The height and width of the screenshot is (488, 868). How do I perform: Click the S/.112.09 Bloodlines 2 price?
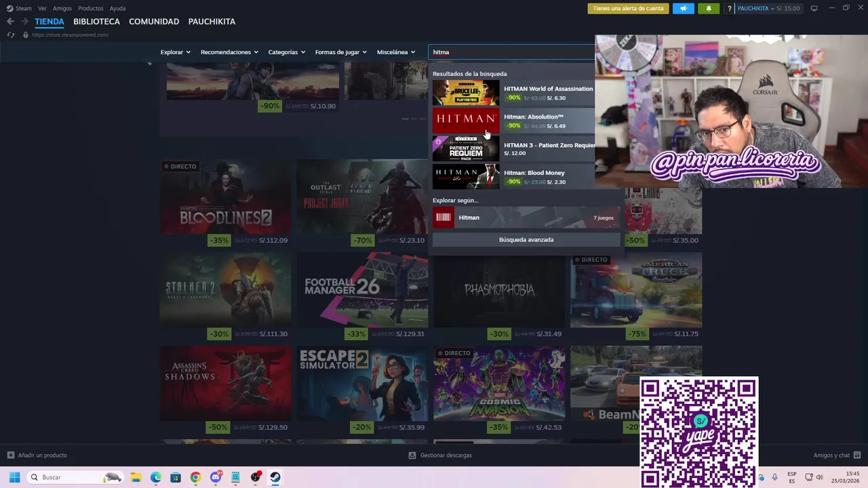click(x=273, y=241)
